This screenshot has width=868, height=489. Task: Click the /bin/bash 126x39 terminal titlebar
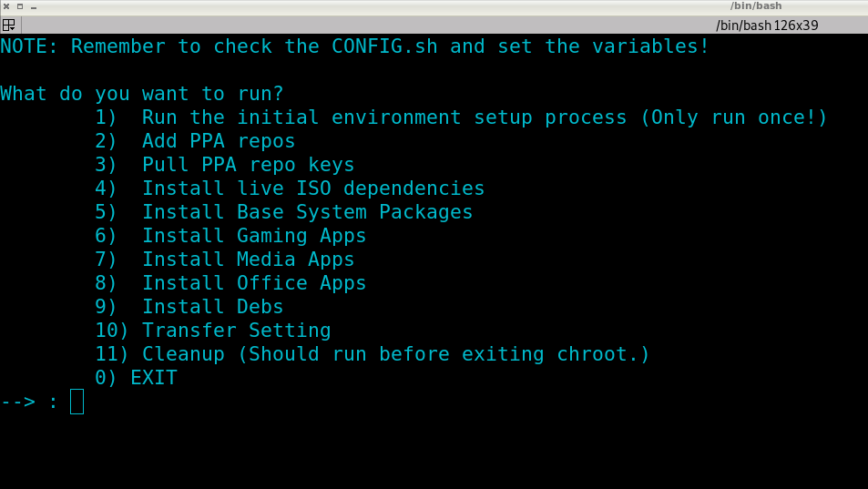tap(444, 25)
